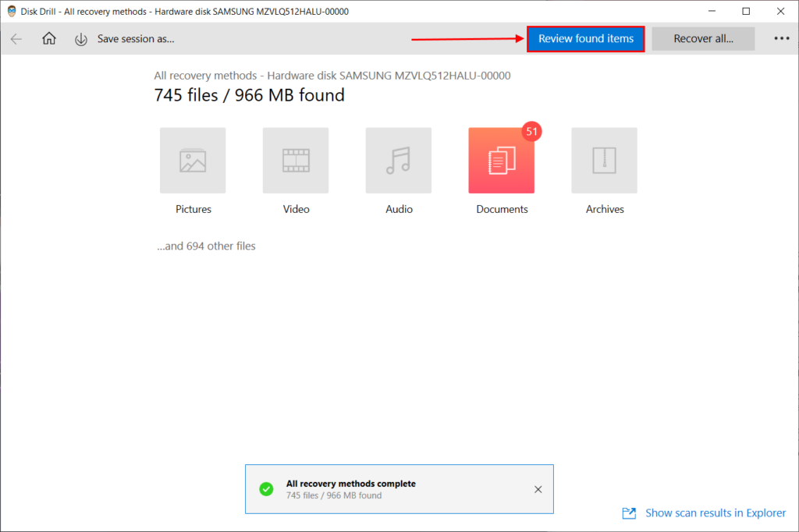Open the Documents category tile

pyautogui.click(x=502, y=161)
